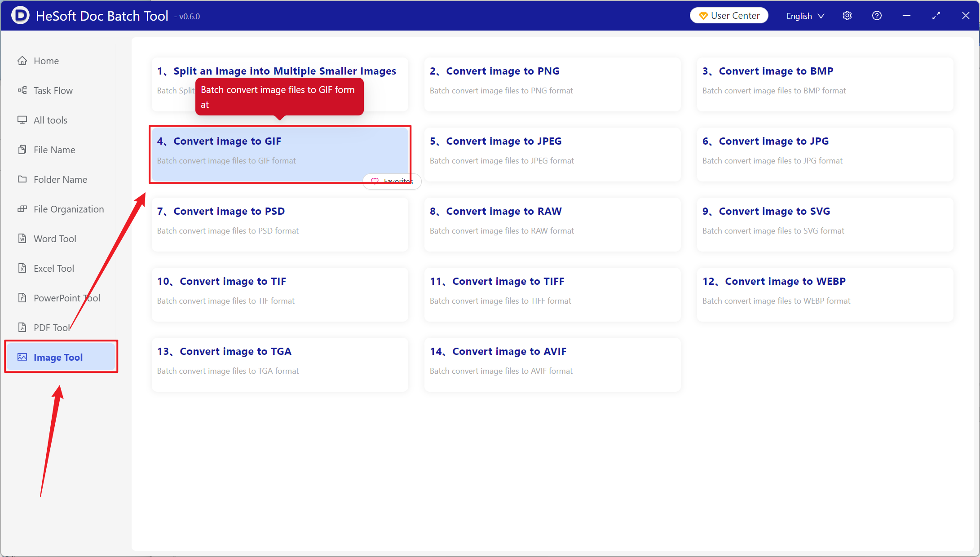Click the HeSoft Doc Batch Tool title

(x=102, y=16)
